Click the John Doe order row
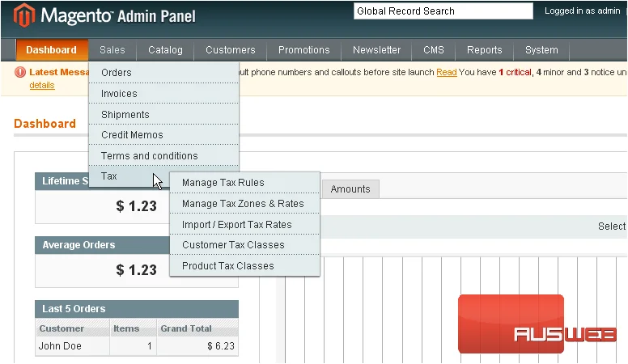Screen dimensions: 628x364 [x=137, y=346]
